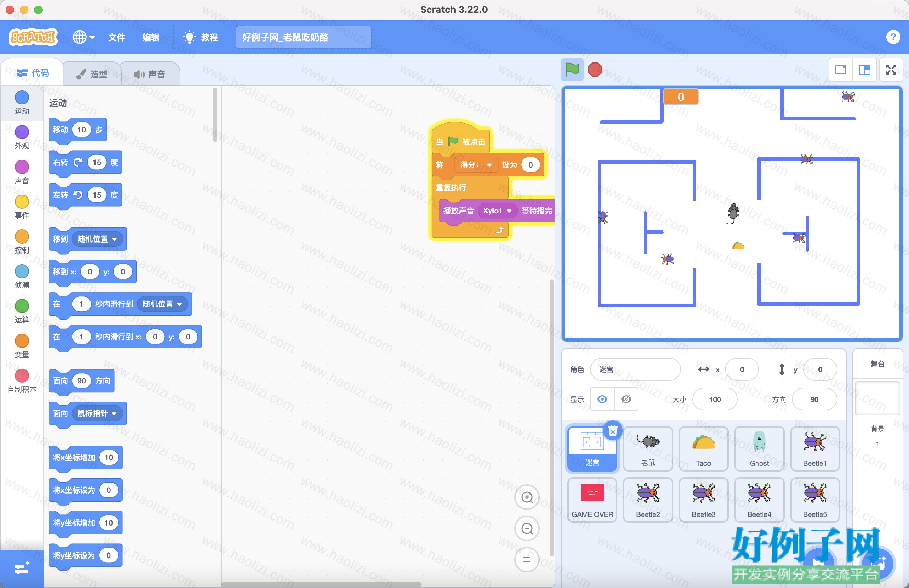The width and height of the screenshot is (909, 588).
Task: Open the Xylo1 sound dropdown
Action: [497, 211]
